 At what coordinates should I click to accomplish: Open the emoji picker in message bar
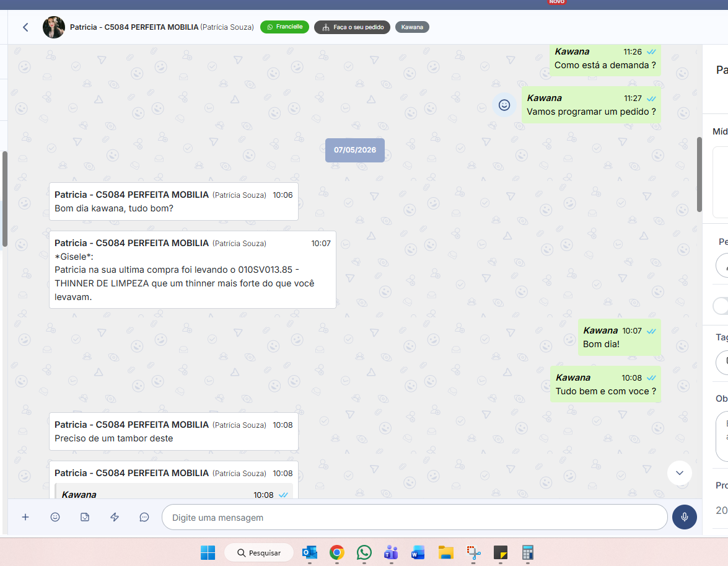tap(55, 517)
